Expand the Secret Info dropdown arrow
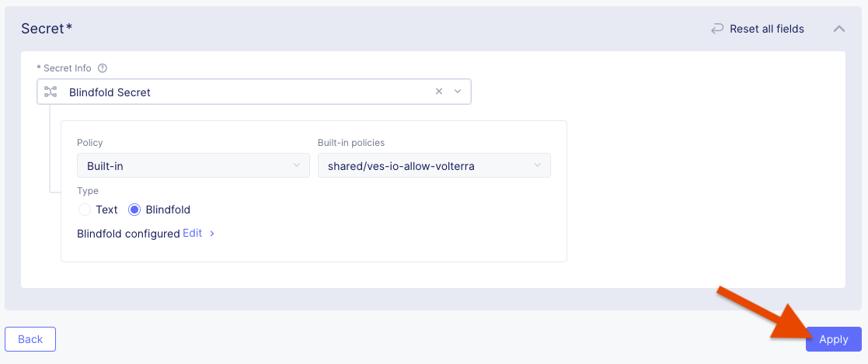The width and height of the screenshot is (868, 364). coord(458,92)
